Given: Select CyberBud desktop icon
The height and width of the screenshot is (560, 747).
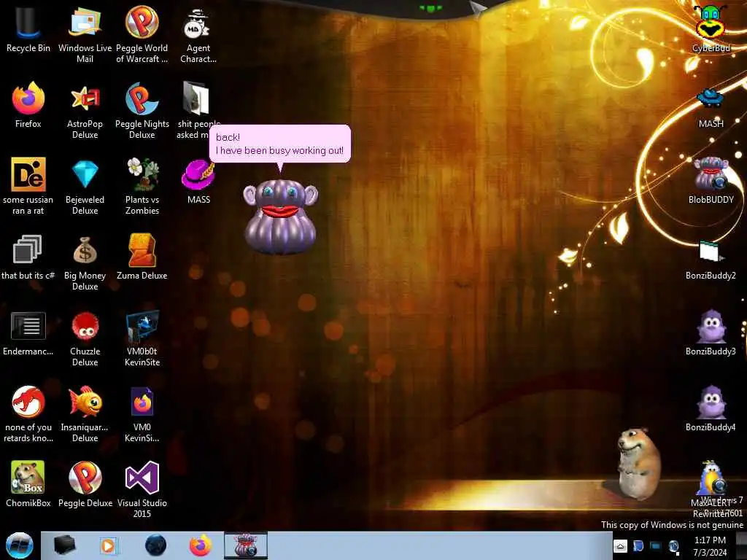Looking at the screenshot, I should 711,29.
